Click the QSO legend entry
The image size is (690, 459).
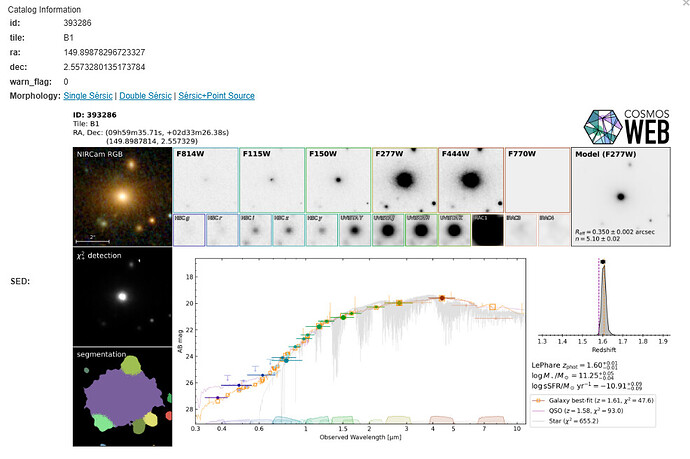click(579, 411)
